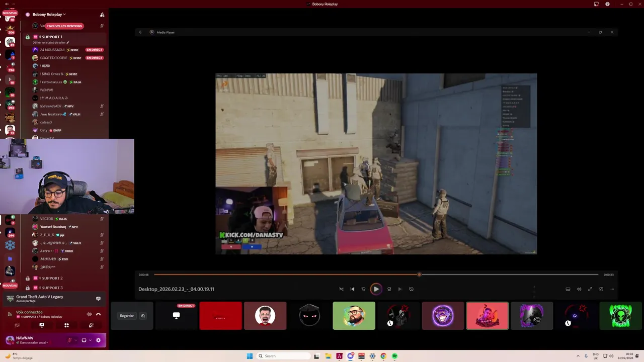644x362 pixels.
Task: Open Spotify from the taskbar
Action: [x=394, y=356]
